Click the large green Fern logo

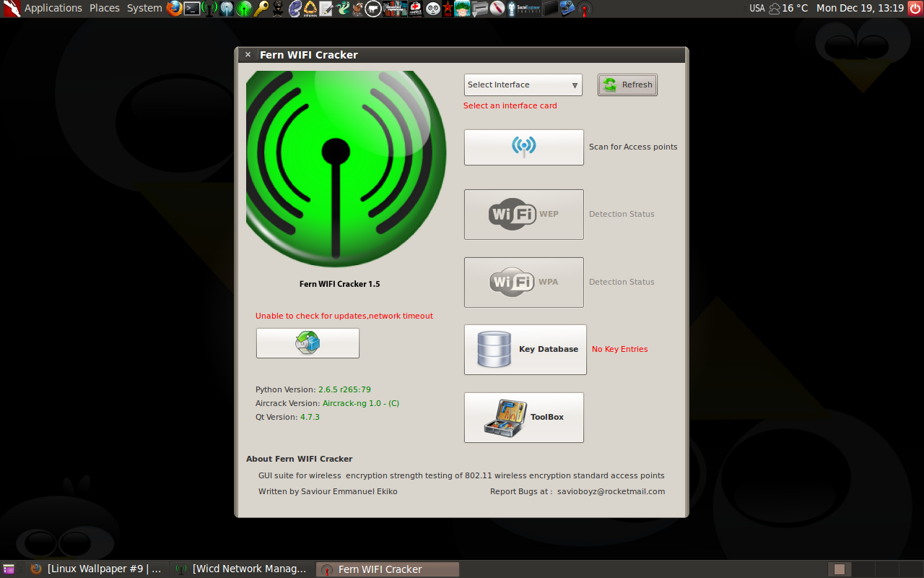click(x=346, y=169)
